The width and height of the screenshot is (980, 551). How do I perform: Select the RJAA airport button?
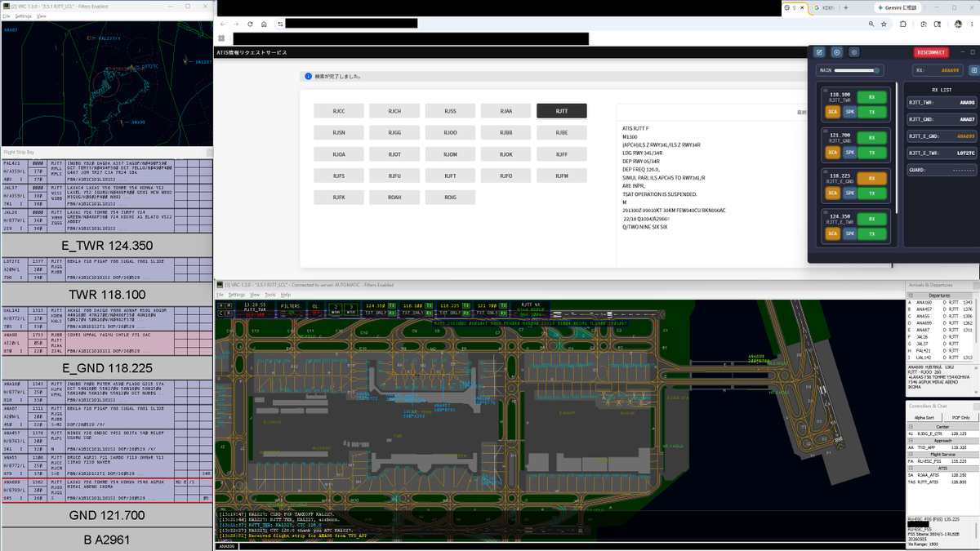click(506, 111)
